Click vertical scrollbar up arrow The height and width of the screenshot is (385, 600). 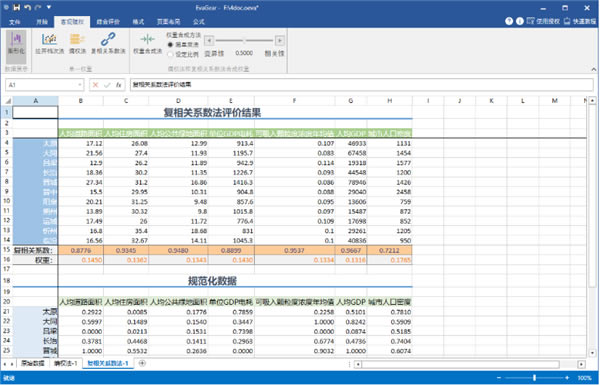click(x=592, y=100)
